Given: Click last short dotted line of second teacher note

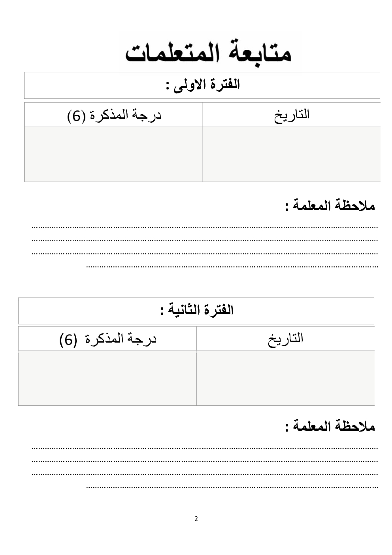Looking at the screenshot, I should coord(232,487).
